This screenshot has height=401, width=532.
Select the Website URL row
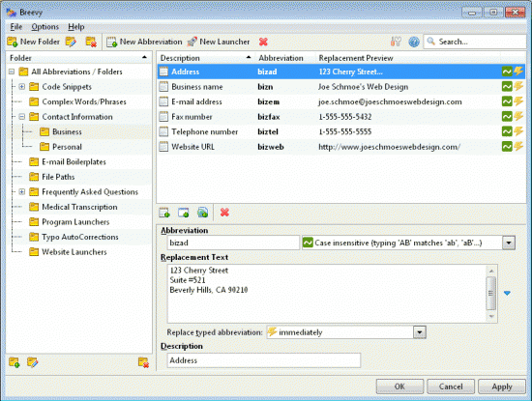pos(341,147)
